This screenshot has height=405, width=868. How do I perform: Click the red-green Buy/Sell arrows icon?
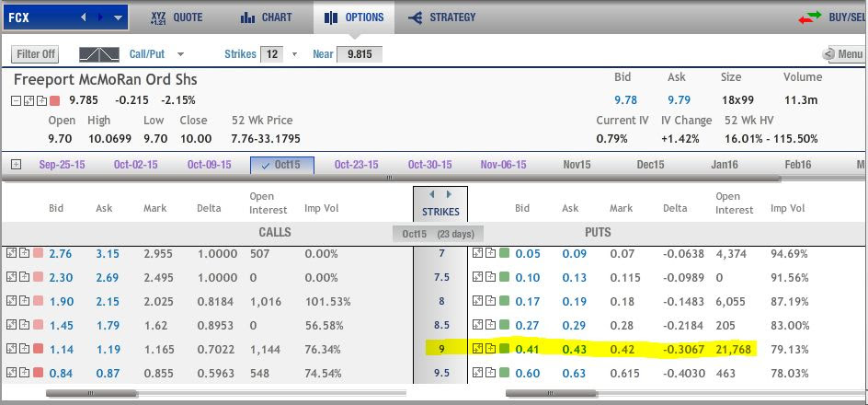pos(810,17)
